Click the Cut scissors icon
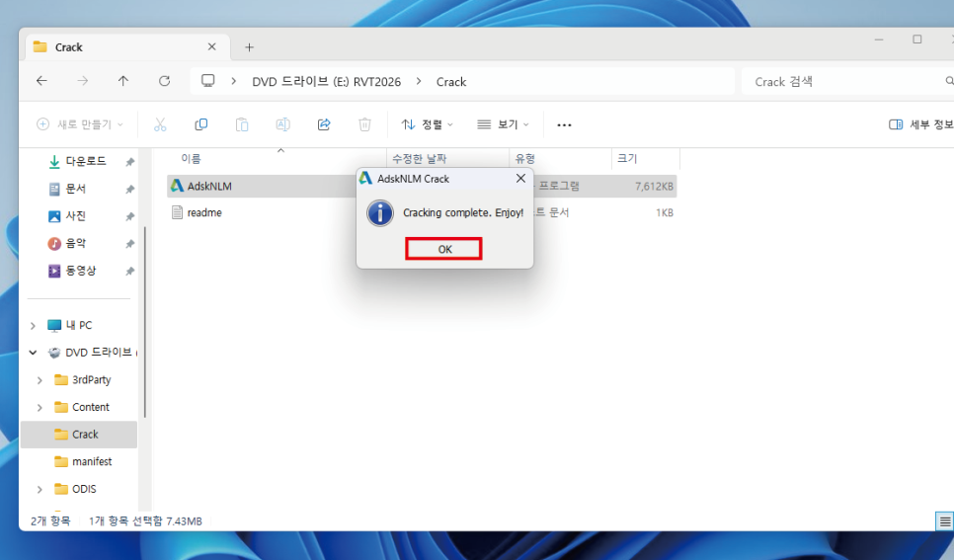 [x=160, y=124]
